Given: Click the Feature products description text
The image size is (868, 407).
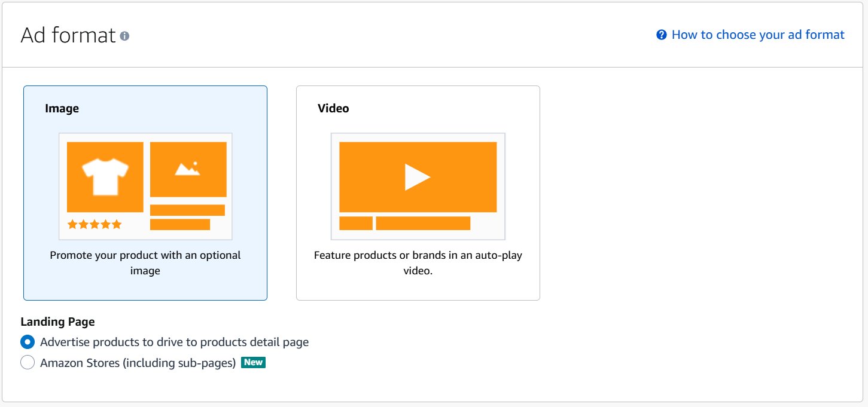Looking at the screenshot, I should coord(418,263).
